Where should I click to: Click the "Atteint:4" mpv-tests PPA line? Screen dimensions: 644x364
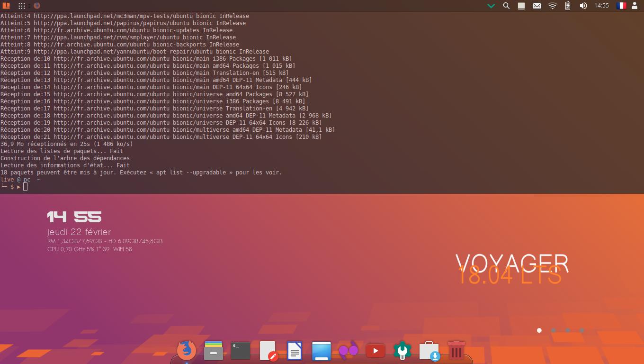point(125,16)
